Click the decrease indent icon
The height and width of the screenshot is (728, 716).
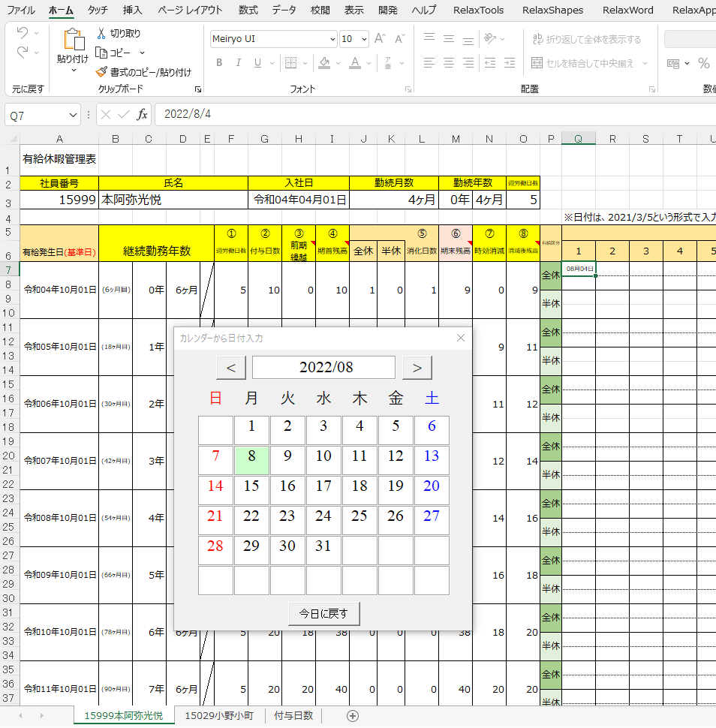pyautogui.click(x=490, y=63)
